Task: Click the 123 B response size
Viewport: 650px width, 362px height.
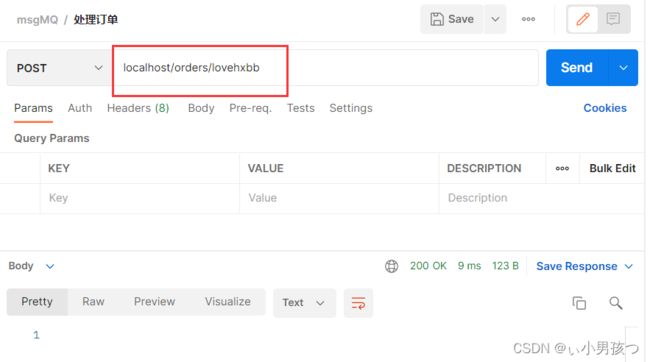Action: pyautogui.click(x=505, y=266)
